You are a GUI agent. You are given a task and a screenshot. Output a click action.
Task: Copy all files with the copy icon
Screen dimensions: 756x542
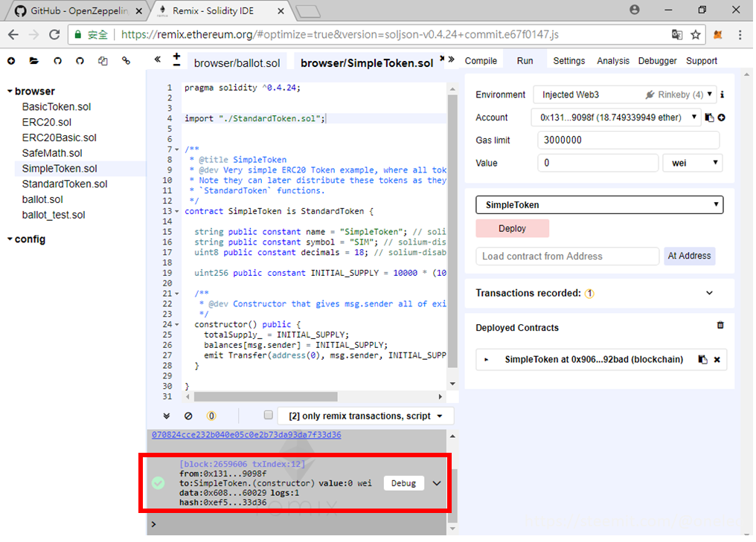tap(103, 61)
